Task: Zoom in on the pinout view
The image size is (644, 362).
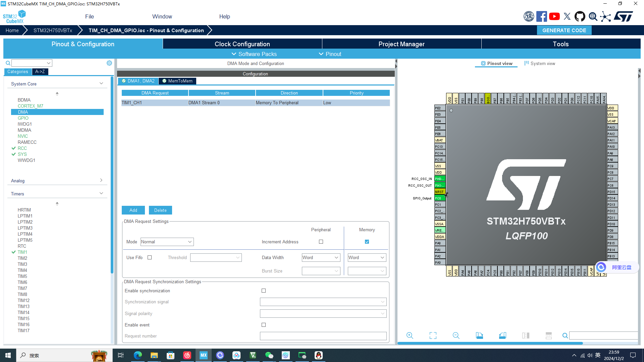Action: (410, 336)
